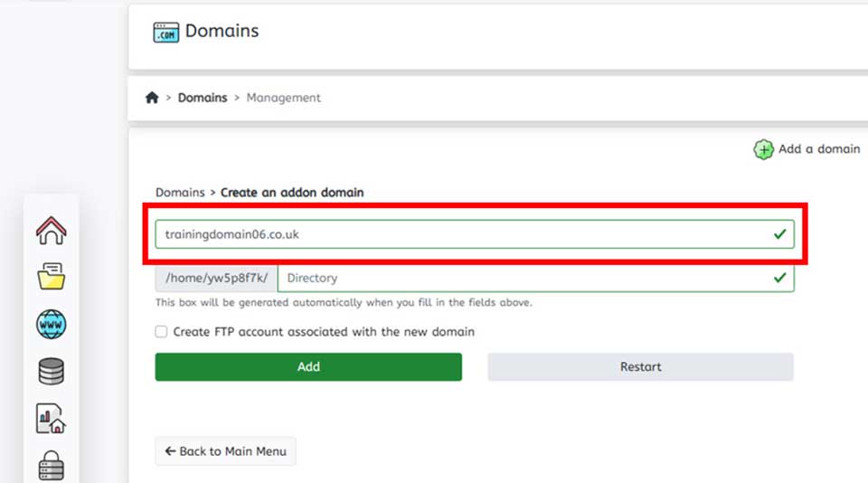This screenshot has width=868, height=483.
Task: Enable Create FTP account checkbox
Action: (x=161, y=332)
